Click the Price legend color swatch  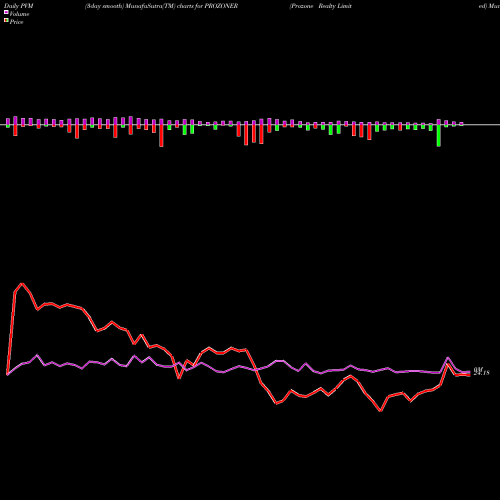coord(6,21)
